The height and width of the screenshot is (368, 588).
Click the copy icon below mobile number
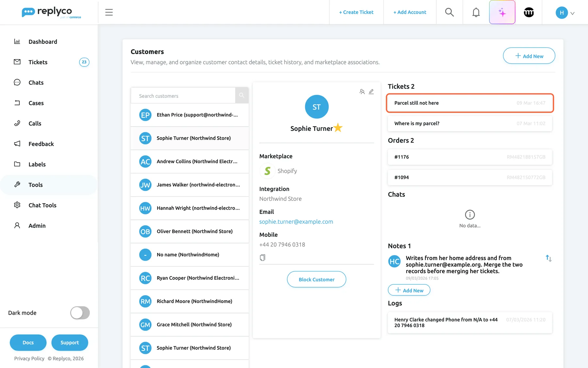tap(262, 257)
